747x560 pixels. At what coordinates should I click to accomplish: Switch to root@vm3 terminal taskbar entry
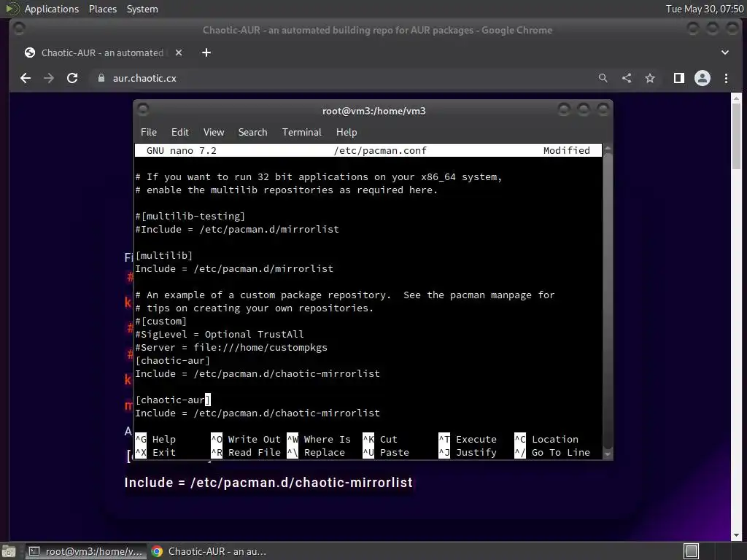tap(85, 551)
